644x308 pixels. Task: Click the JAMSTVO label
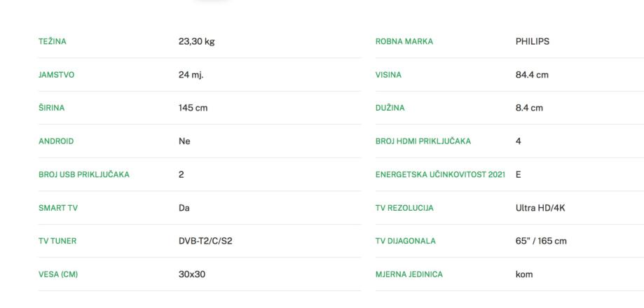tap(56, 75)
